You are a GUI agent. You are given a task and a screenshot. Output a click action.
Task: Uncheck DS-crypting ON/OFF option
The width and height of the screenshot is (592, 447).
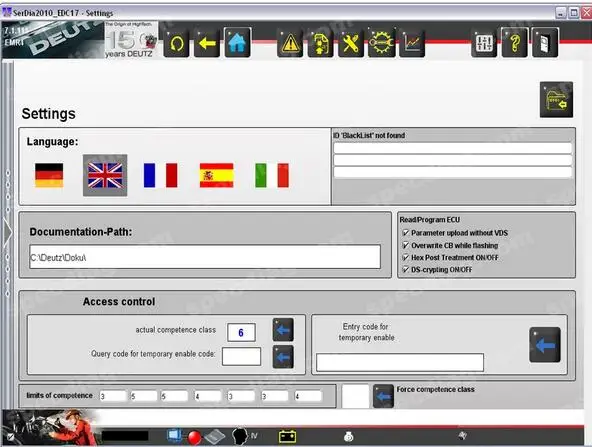(406, 270)
